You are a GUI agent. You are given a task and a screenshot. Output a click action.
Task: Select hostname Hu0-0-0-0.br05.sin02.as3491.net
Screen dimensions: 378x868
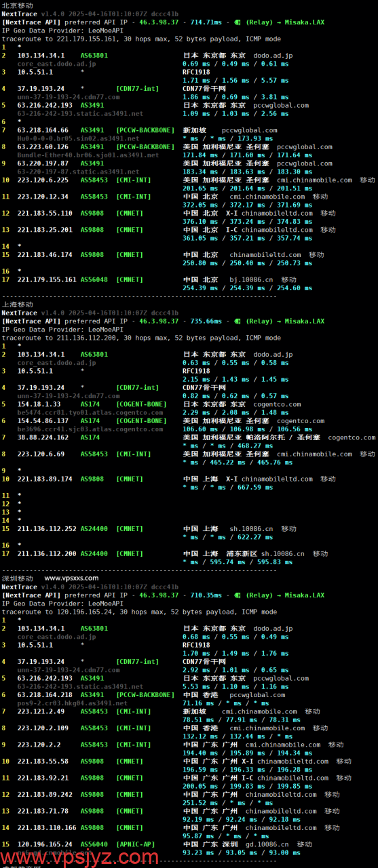click(x=77, y=138)
